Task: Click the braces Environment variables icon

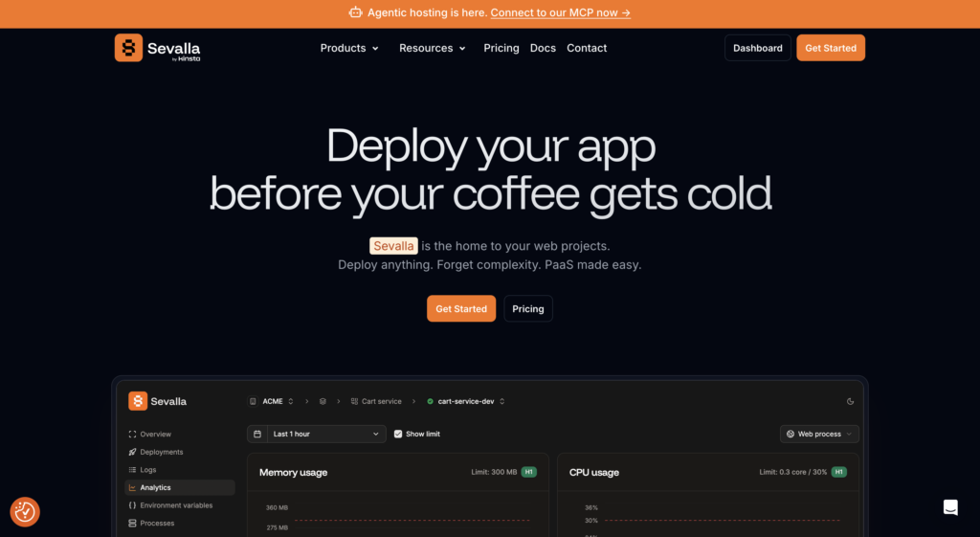Action: pyautogui.click(x=132, y=505)
